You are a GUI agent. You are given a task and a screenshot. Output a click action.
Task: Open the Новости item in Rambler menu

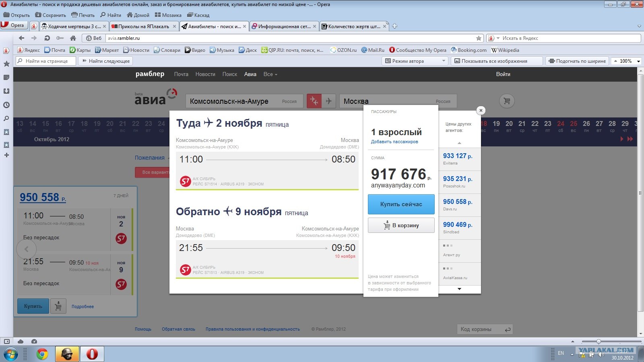click(205, 74)
